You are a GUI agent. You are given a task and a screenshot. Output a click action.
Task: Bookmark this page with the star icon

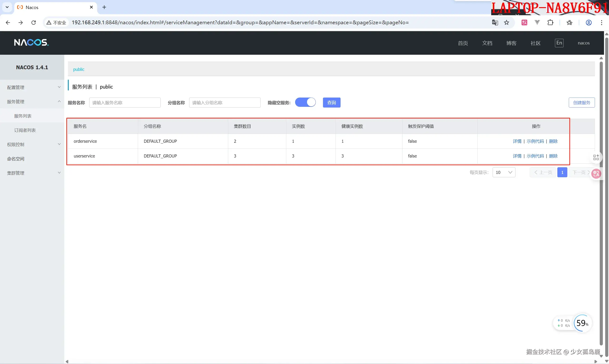506,23
